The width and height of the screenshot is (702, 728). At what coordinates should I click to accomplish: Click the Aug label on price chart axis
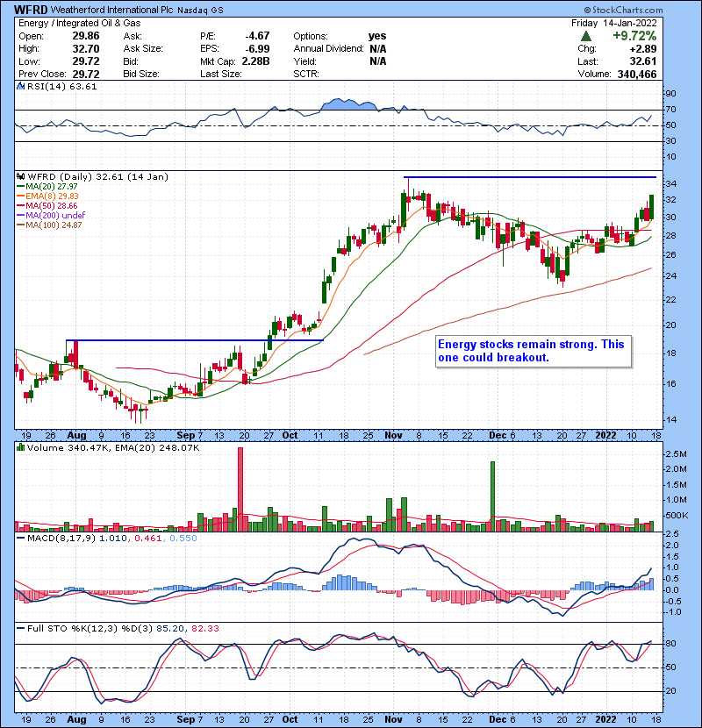point(76,436)
